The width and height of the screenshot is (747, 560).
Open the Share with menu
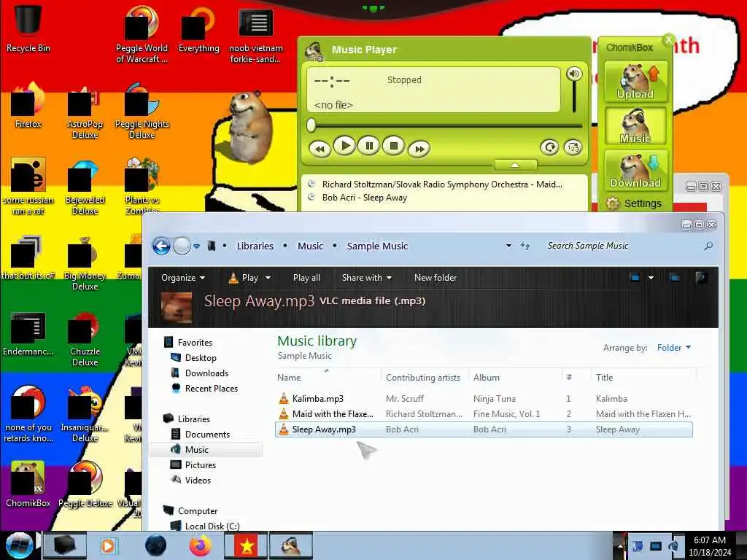(366, 278)
